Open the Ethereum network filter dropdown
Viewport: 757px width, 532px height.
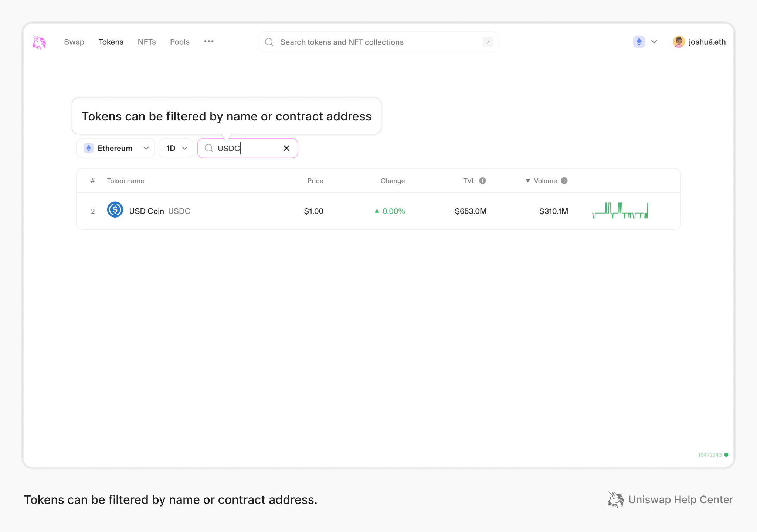115,148
